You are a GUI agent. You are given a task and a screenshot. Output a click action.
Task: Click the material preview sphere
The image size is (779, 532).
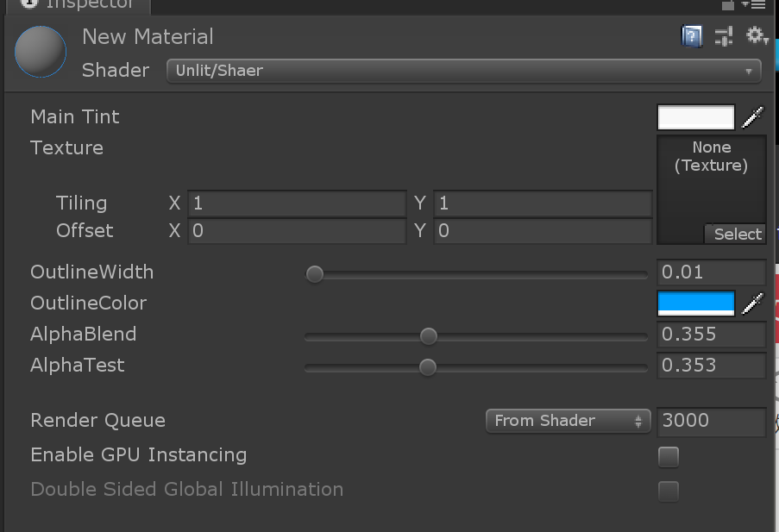[41, 52]
